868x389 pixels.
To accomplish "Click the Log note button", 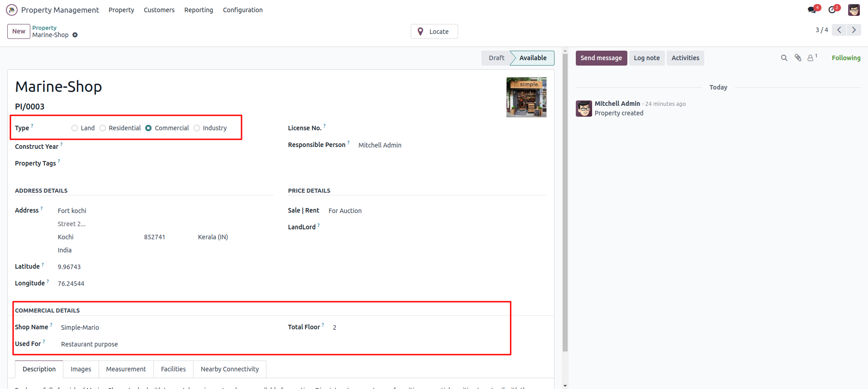I will click(x=647, y=58).
